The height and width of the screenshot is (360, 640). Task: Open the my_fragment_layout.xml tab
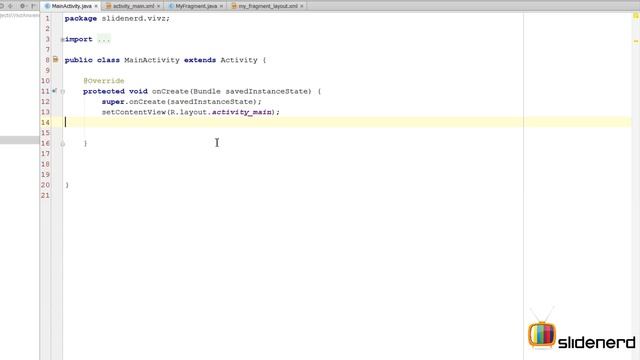(268, 6)
